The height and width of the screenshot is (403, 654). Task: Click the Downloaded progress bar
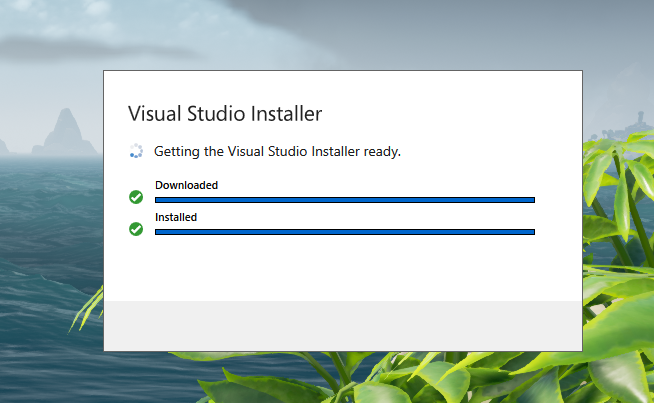point(345,200)
